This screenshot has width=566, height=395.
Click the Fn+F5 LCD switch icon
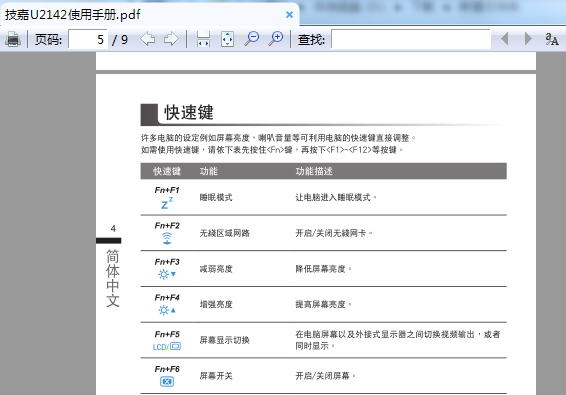167,347
